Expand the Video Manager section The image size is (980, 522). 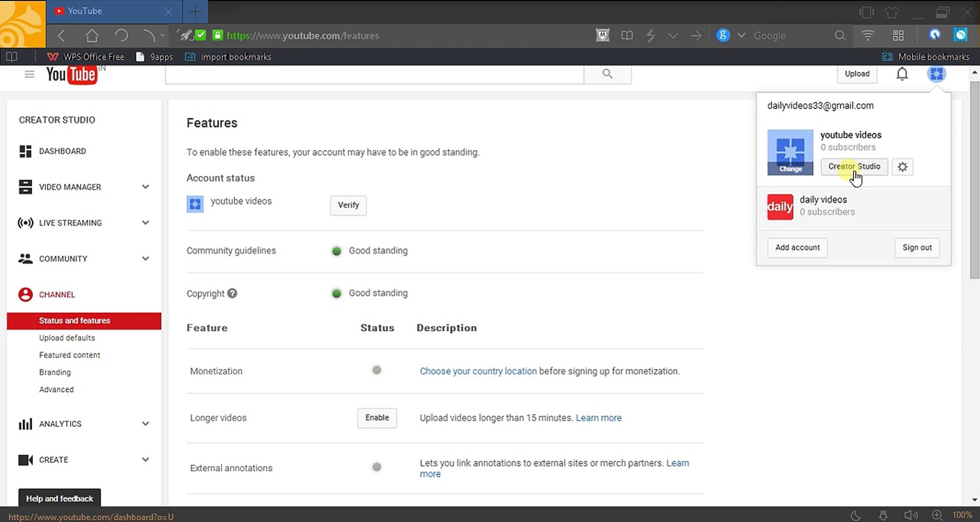coord(145,187)
